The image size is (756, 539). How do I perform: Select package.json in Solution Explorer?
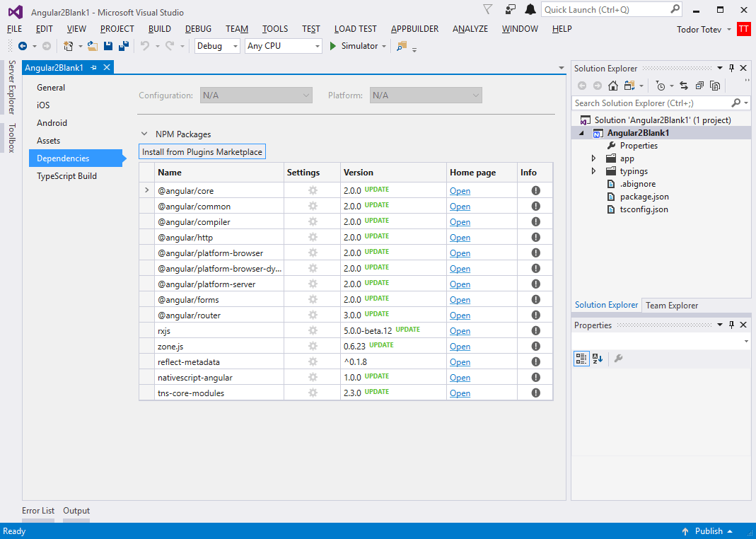pyautogui.click(x=644, y=197)
